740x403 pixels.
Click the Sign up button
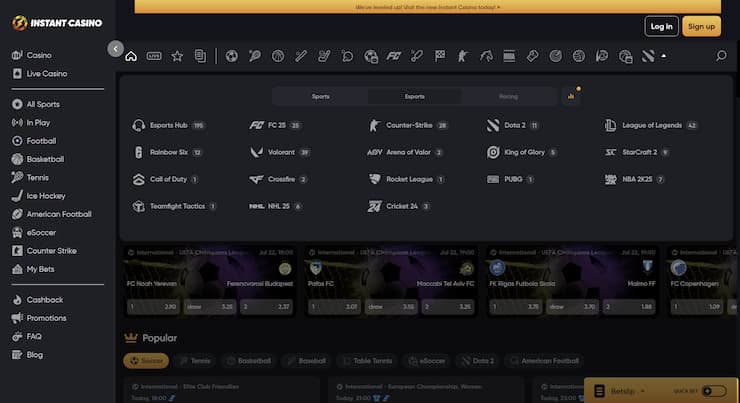click(x=701, y=26)
